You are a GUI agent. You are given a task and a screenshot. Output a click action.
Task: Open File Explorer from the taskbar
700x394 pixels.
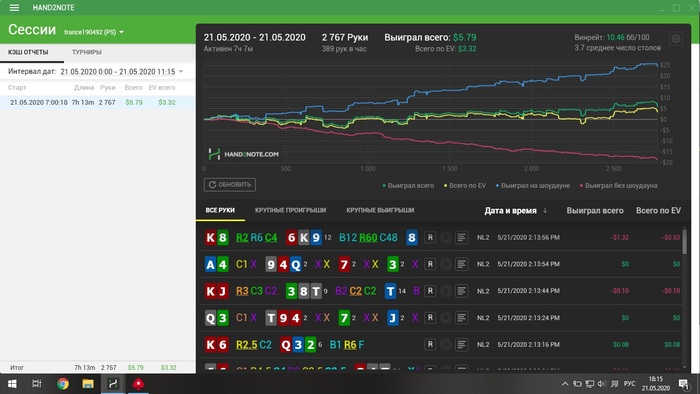(88, 384)
